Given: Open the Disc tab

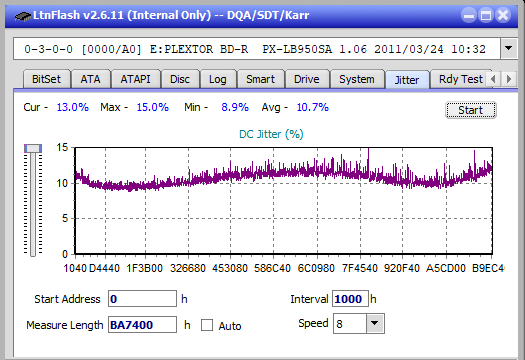Looking at the screenshot, I should click(180, 79).
